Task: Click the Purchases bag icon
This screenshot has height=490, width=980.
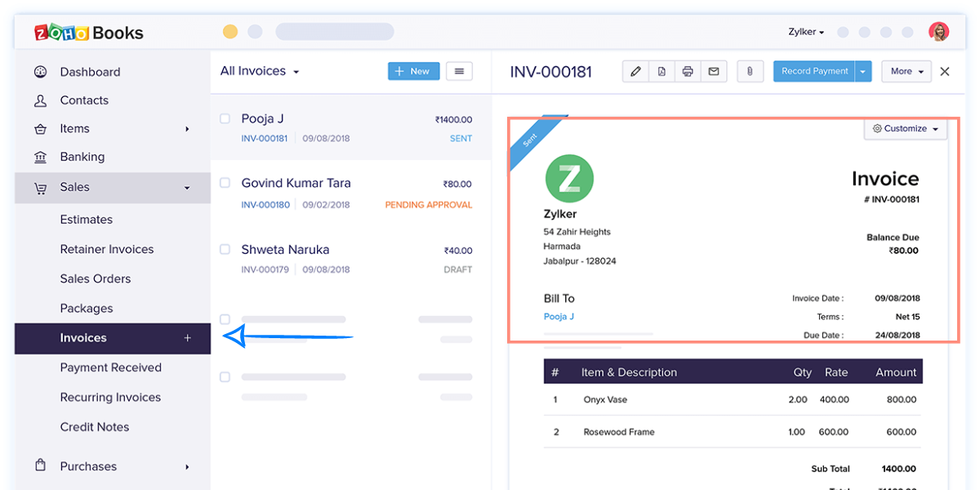Action: click(x=40, y=465)
